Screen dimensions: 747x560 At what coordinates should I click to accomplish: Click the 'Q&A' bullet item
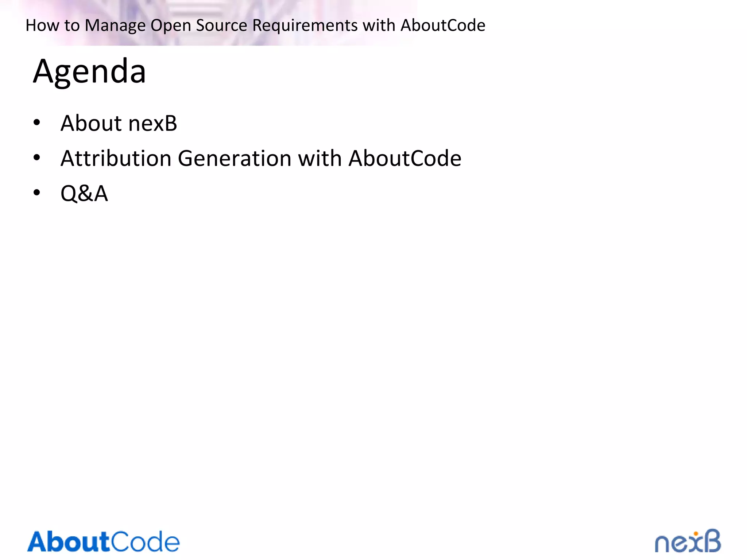[84, 193]
